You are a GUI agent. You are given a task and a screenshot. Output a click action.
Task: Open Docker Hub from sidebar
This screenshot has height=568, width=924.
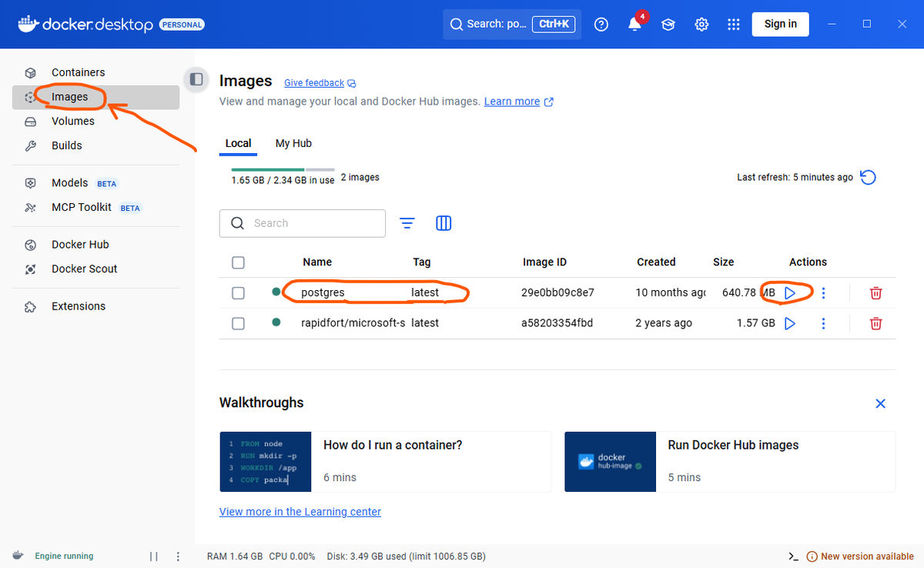pyautogui.click(x=95, y=245)
